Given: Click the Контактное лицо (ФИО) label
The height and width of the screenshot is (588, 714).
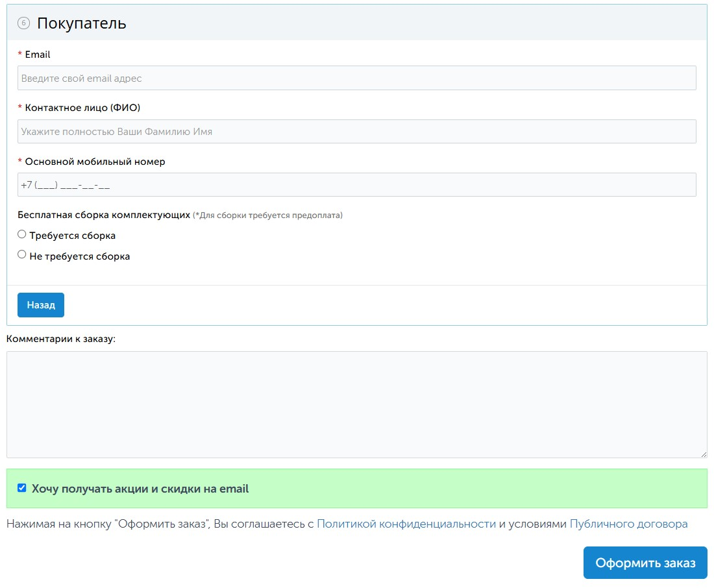Looking at the screenshot, I should pos(82,108).
